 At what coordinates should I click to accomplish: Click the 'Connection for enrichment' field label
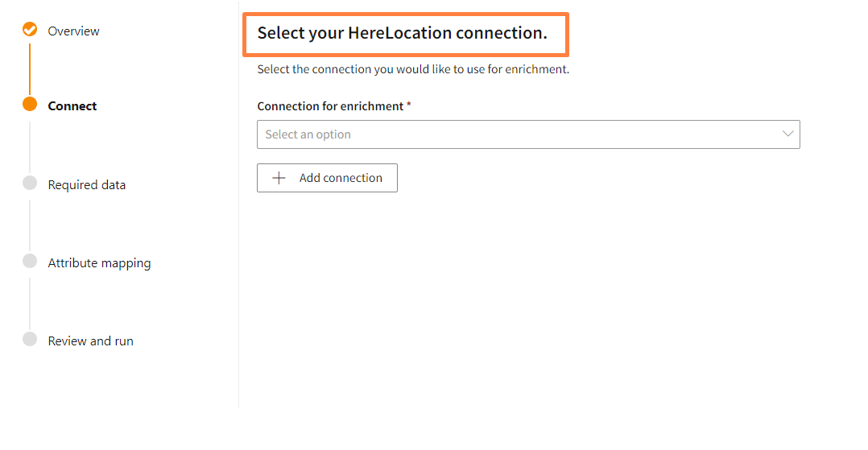coord(330,106)
